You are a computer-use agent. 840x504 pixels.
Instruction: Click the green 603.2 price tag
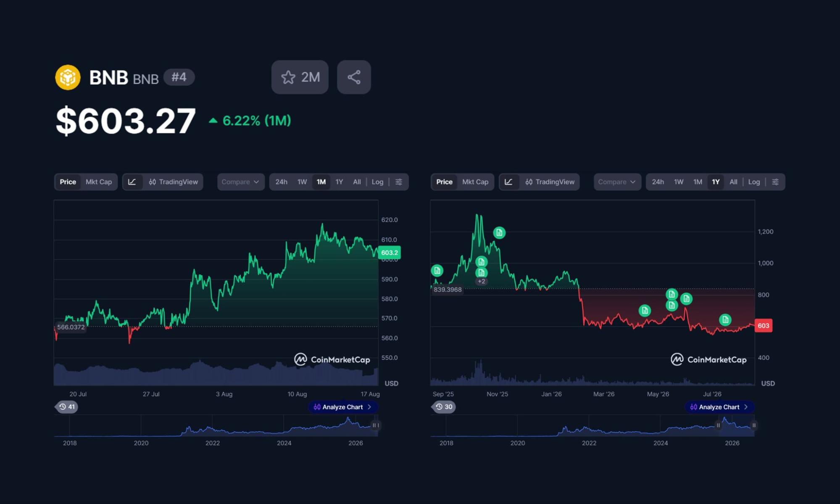tap(390, 252)
